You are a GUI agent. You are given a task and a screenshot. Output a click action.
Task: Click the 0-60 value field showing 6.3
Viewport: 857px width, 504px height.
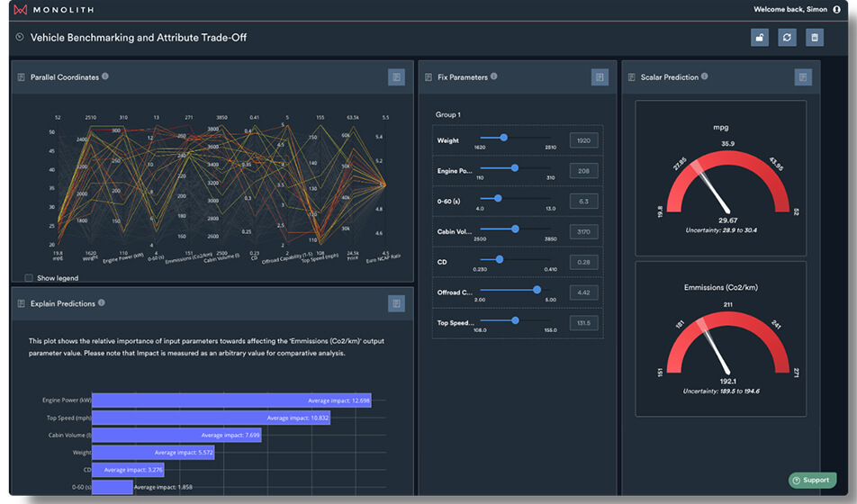[583, 202]
